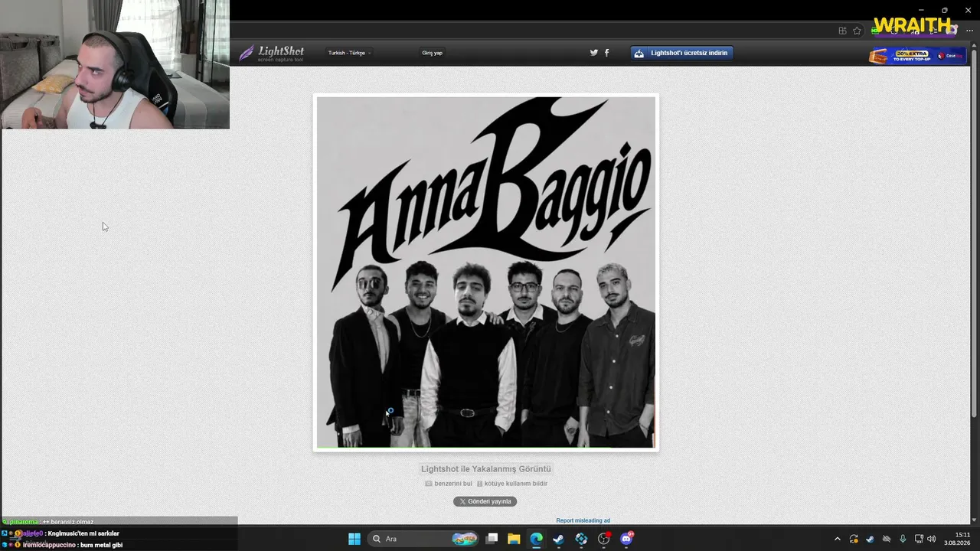Open the Windows Start menu

(x=354, y=539)
